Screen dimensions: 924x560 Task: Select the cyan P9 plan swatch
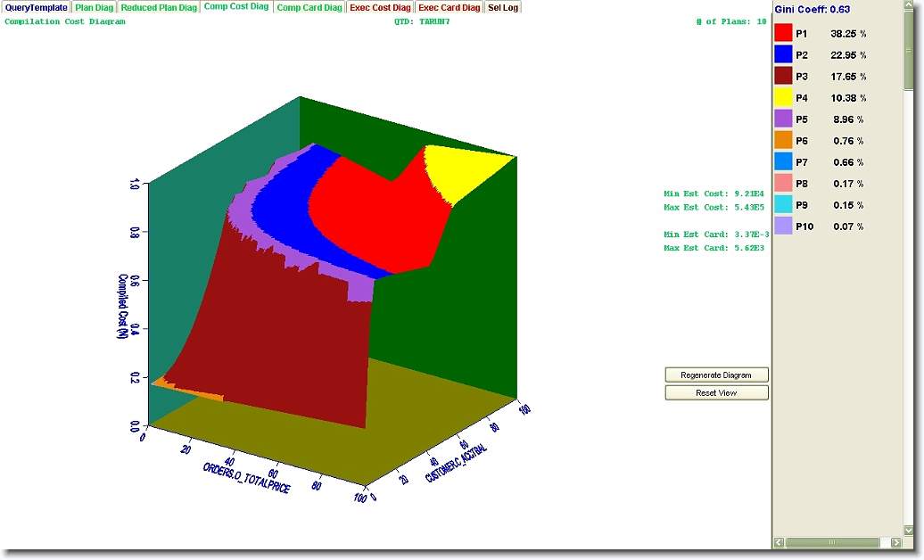click(x=783, y=205)
